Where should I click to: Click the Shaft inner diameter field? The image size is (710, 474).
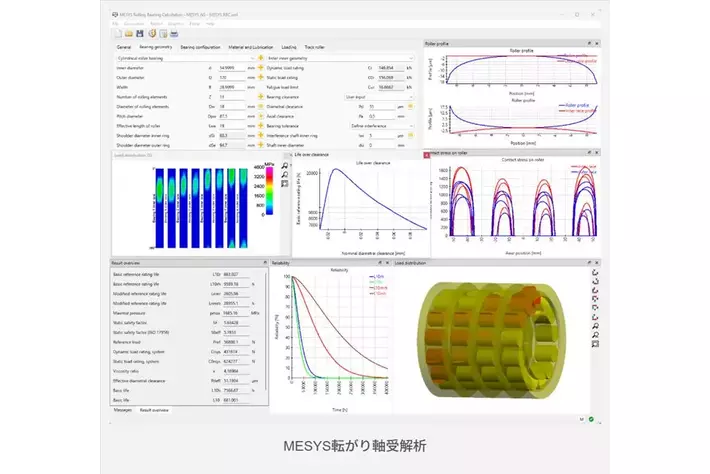(382, 145)
